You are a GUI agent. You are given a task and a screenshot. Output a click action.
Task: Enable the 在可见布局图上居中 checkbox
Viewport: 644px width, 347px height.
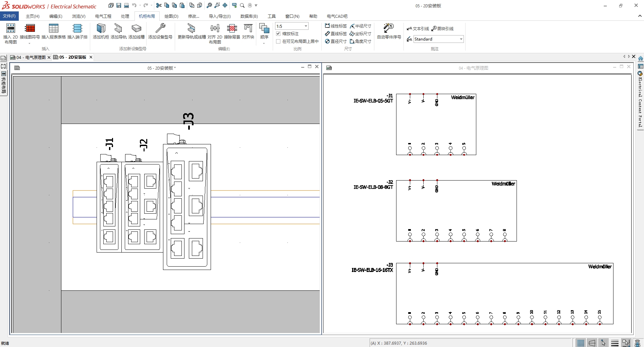point(278,42)
